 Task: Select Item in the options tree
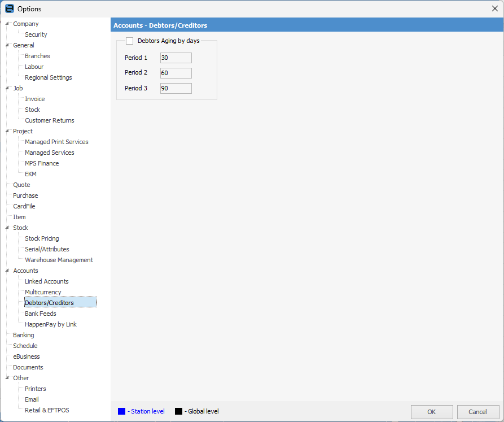click(19, 217)
